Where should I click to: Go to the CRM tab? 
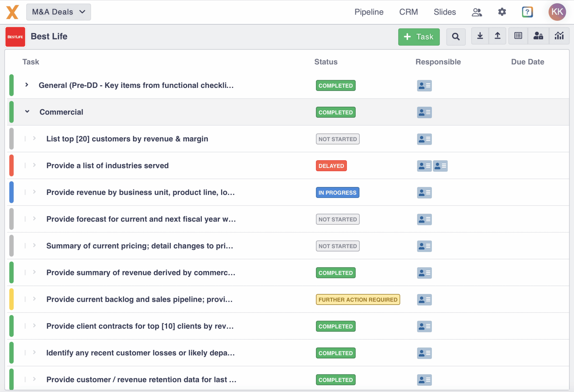[408, 12]
